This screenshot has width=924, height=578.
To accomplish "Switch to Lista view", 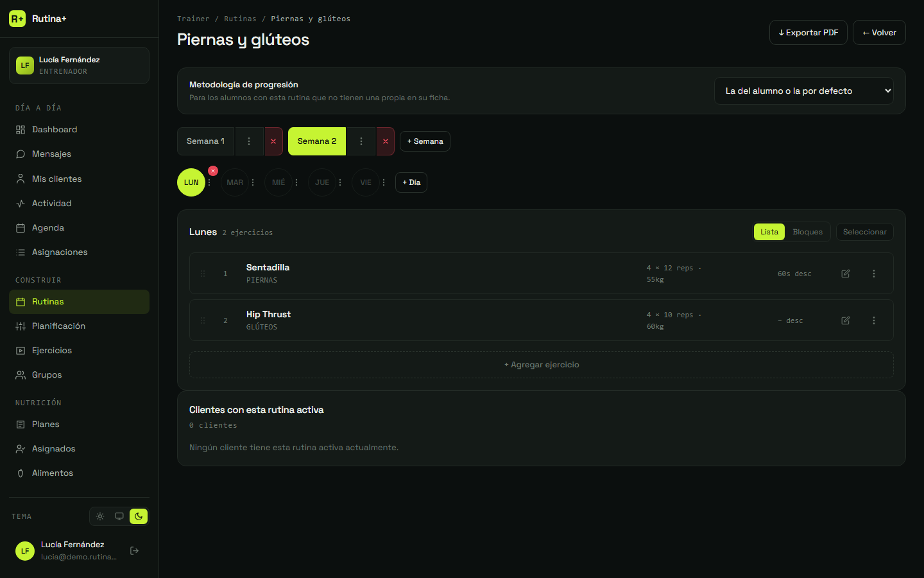I will 769,232.
